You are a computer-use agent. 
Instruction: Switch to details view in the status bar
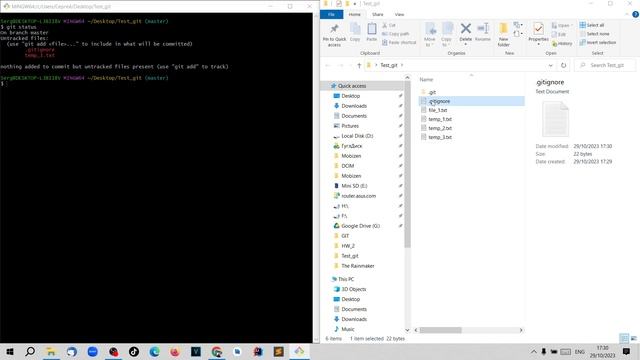click(624, 338)
